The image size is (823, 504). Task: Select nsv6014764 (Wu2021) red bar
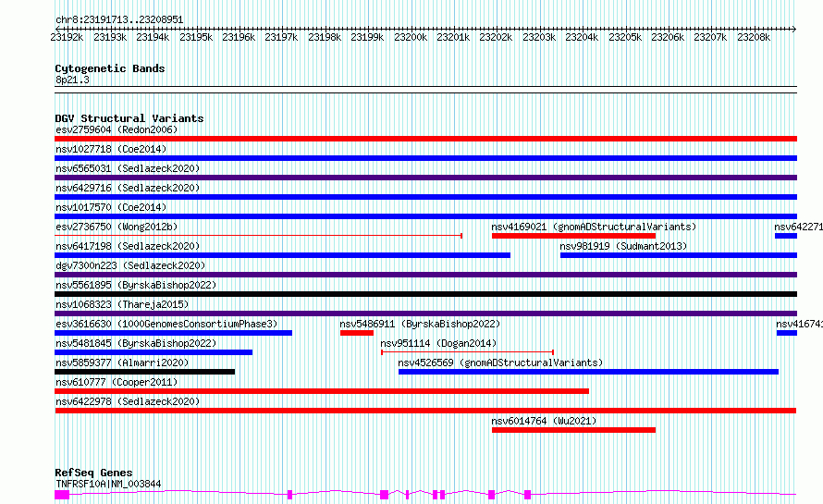tap(573, 430)
